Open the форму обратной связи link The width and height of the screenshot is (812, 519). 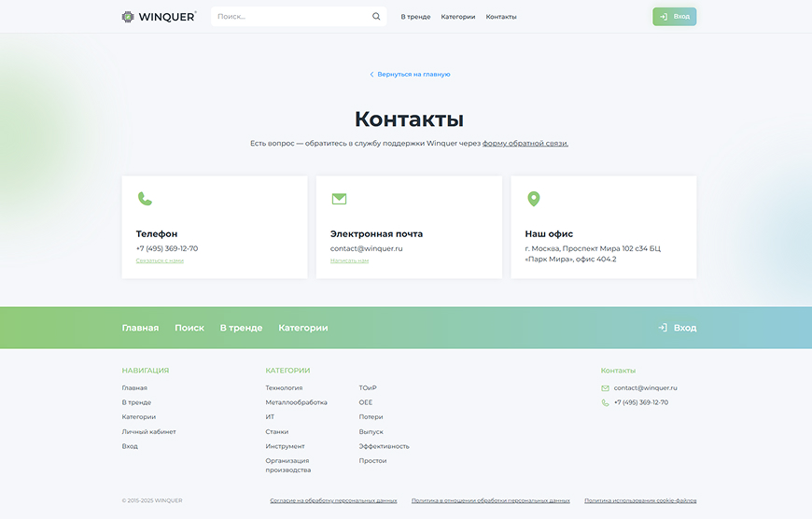point(525,144)
